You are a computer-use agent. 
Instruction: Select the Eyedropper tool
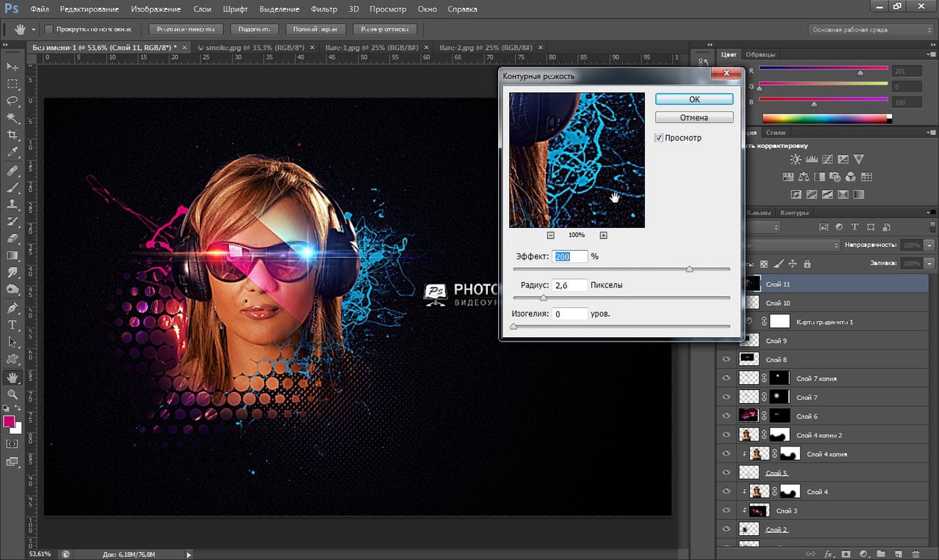point(12,152)
